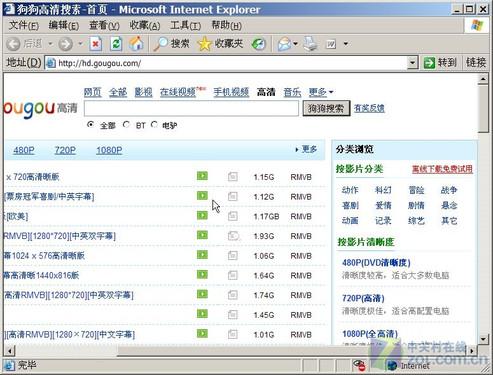The height and width of the screenshot is (375, 493).
Task: Open the 帮助(H) menu
Action: click(x=227, y=25)
